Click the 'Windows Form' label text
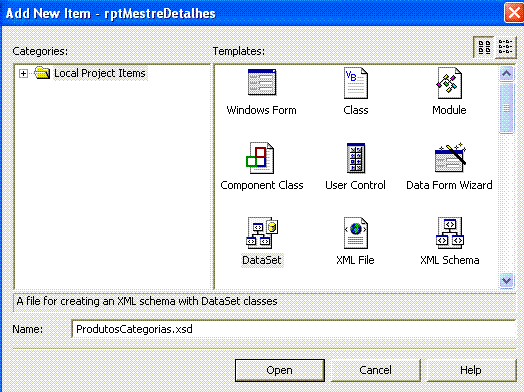This screenshot has width=524, height=392. coord(261,110)
